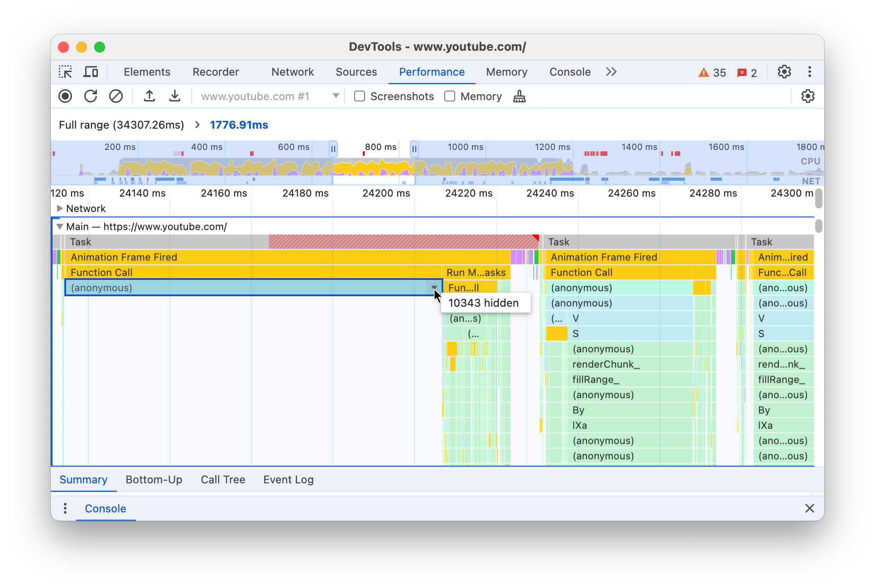
Task: Toggle the Screenshots checkbox
Action: pyautogui.click(x=360, y=96)
